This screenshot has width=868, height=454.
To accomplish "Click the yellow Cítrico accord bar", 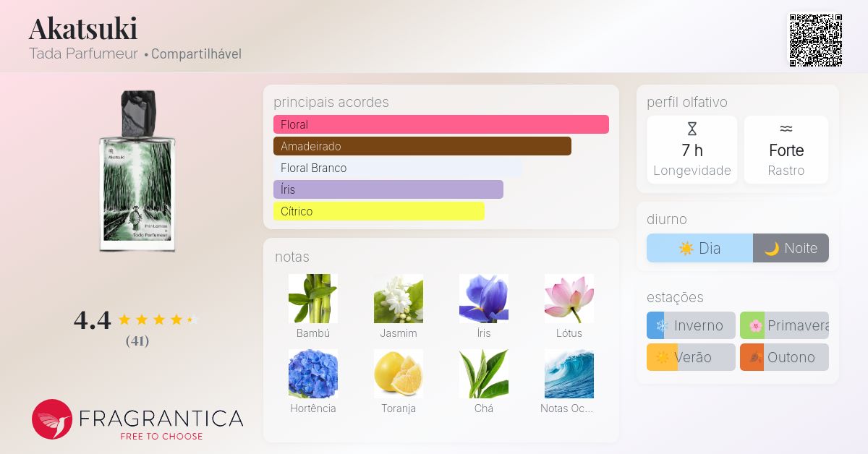I will tap(379, 211).
